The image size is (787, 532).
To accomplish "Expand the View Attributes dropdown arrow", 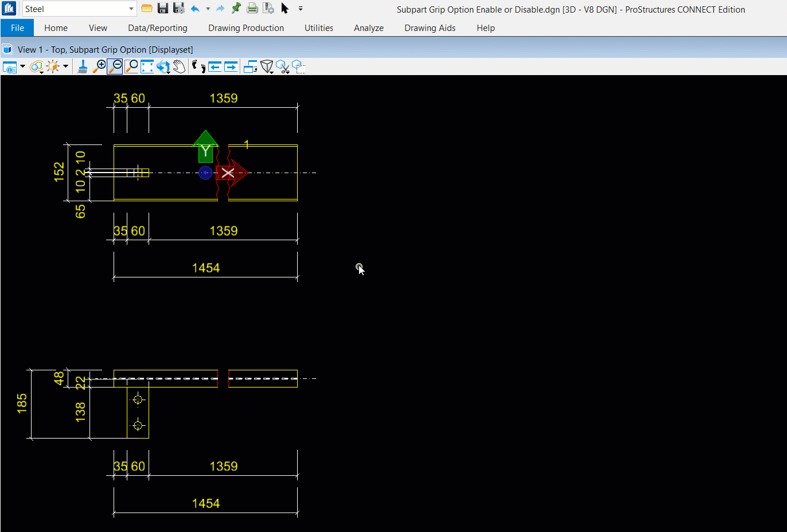I will coord(22,66).
